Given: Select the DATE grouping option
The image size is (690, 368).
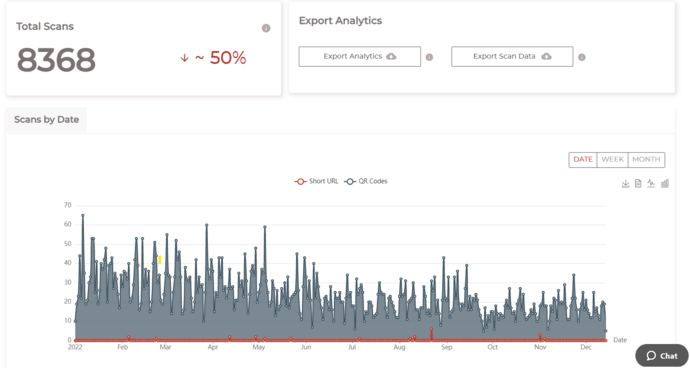Looking at the screenshot, I should (583, 160).
